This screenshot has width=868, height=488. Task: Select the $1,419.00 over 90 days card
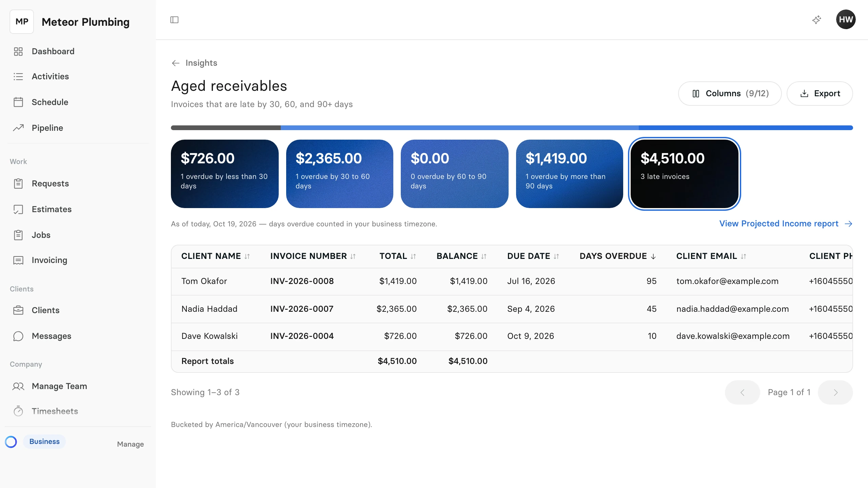[x=570, y=174]
